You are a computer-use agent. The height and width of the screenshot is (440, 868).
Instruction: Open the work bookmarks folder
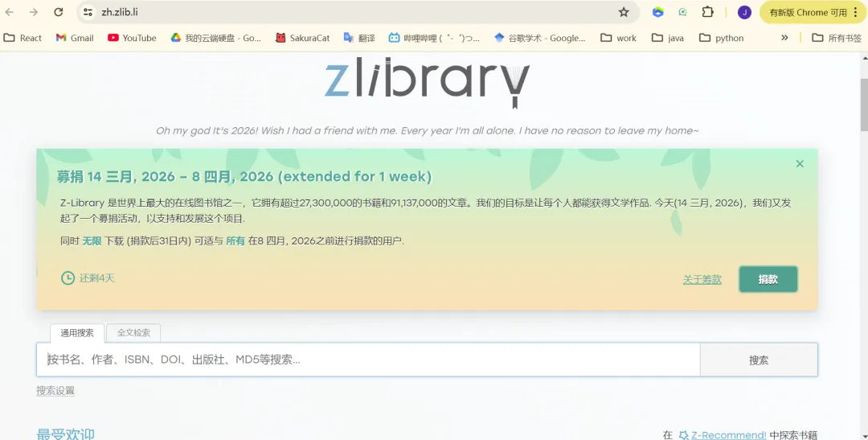619,38
